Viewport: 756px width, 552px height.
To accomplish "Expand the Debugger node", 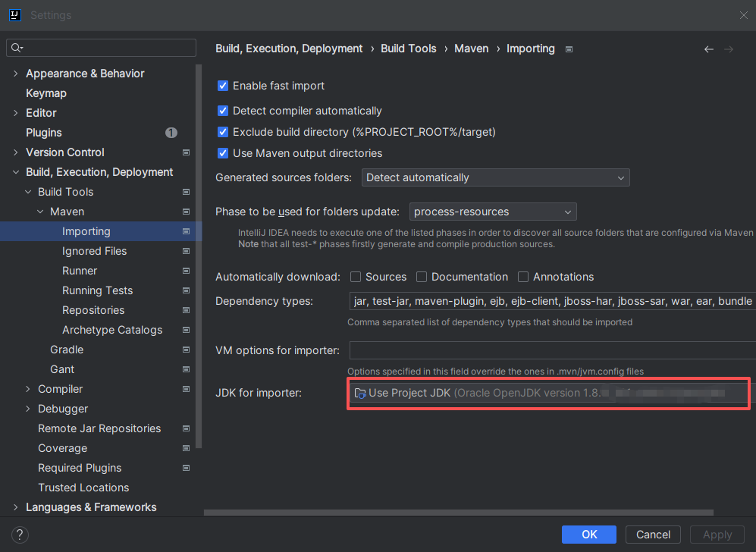I will pyautogui.click(x=28, y=409).
